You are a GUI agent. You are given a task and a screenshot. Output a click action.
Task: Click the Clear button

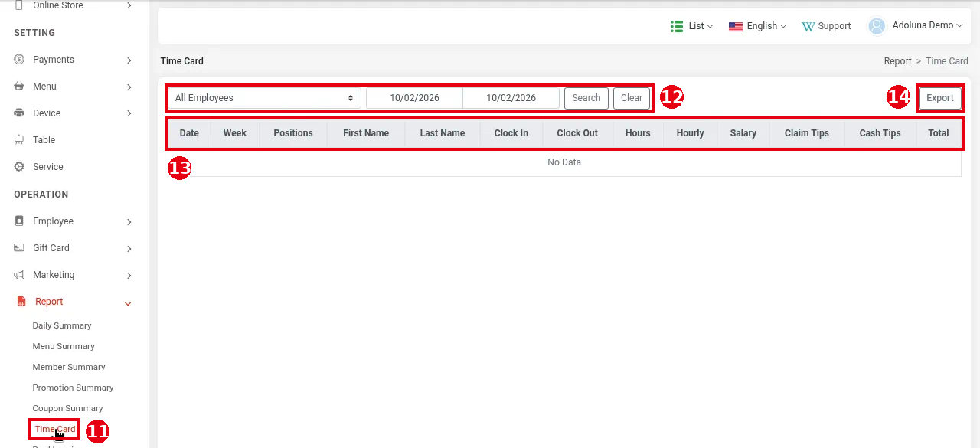(x=632, y=98)
